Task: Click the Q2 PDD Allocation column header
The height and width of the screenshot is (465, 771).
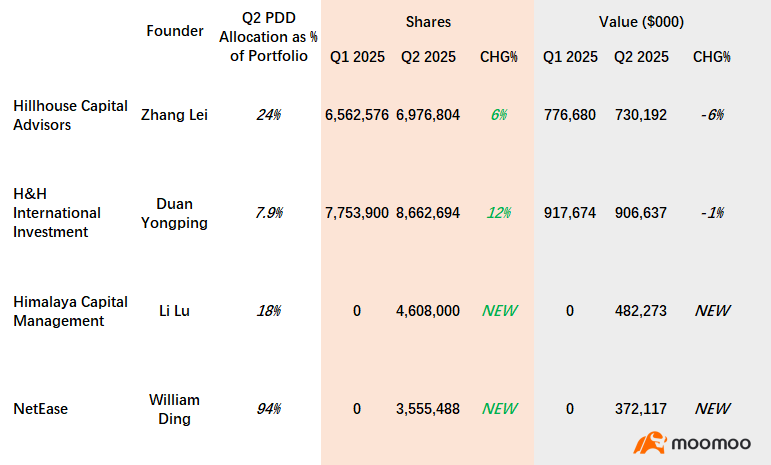Action: (268, 37)
